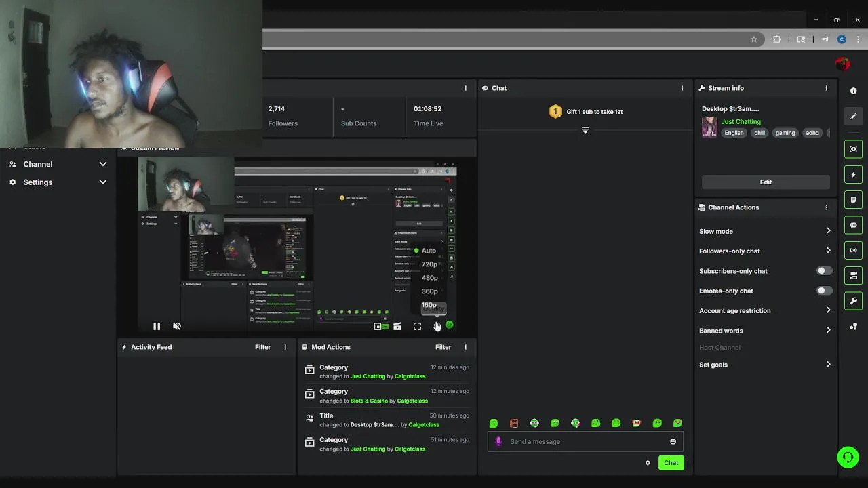The height and width of the screenshot is (488, 868).
Task: Filter the Activity Feed
Action: pyautogui.click(x=262, y=347)
